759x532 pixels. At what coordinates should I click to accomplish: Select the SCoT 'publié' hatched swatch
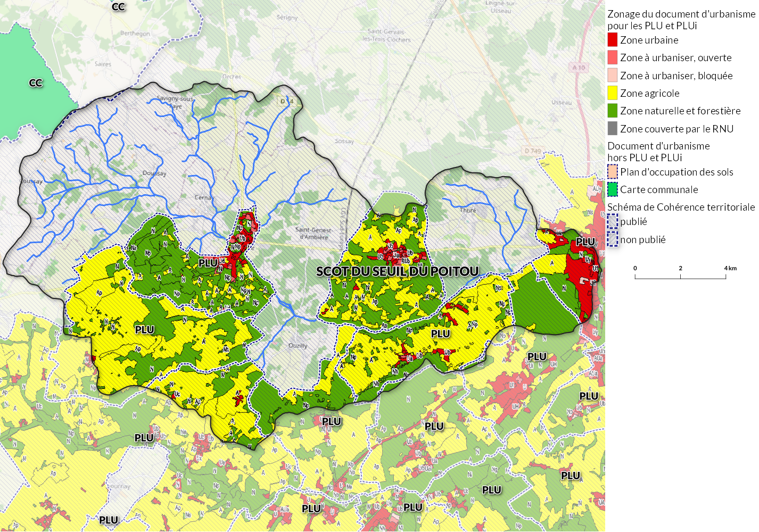613,221
